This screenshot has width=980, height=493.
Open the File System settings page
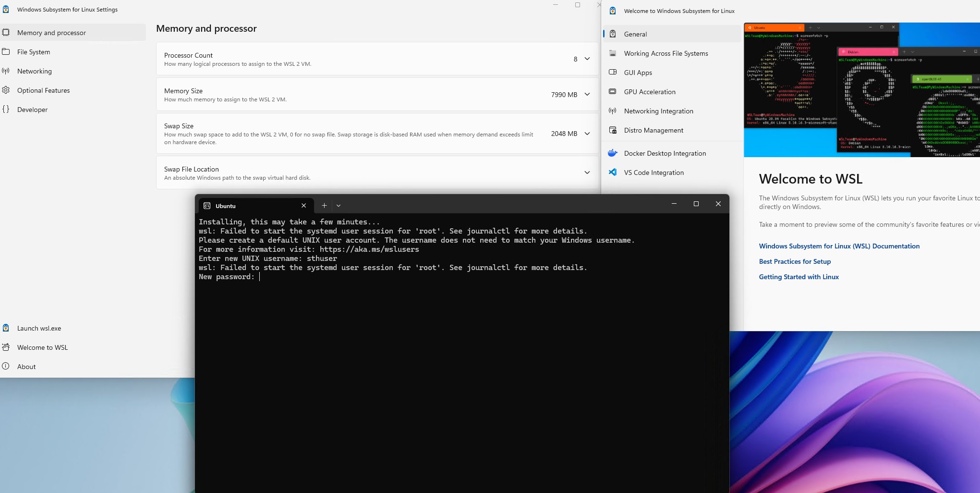[73, 52]
